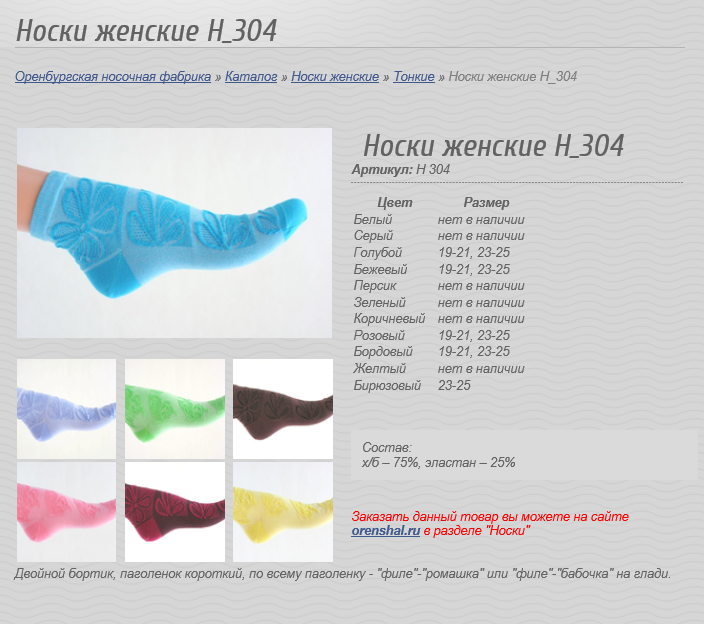704x624 pixels.
Task: View the green sock thumbnail
Action: 175,409
